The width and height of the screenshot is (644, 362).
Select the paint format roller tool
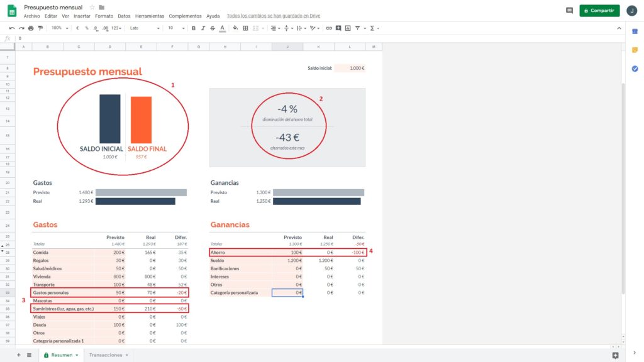click(40, 28)
